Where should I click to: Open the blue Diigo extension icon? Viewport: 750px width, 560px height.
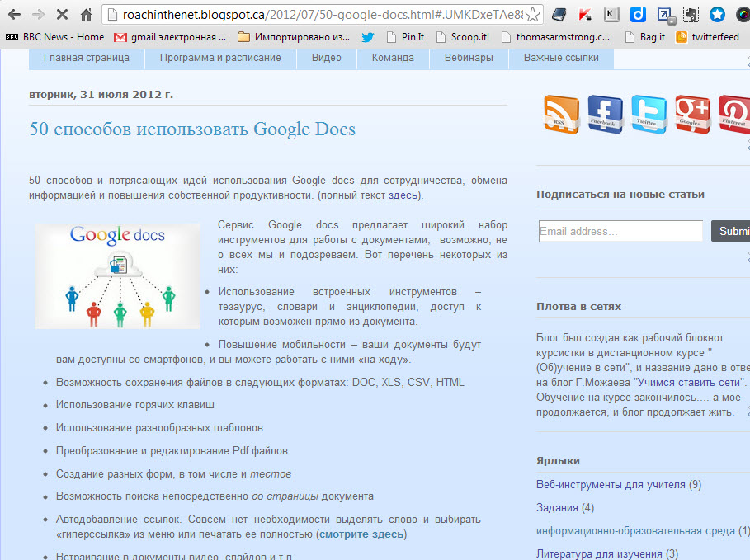click(637, 15)
